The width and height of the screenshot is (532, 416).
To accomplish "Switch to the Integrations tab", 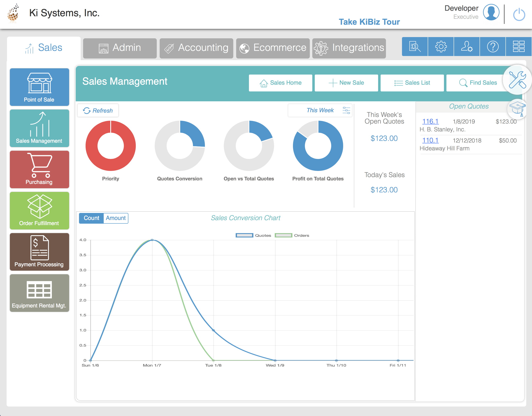I will pos(349,48).
